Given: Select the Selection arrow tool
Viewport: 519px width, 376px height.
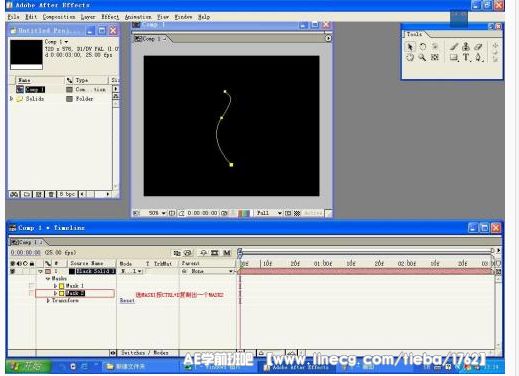Looking at the screenshot, I should (x=410, y=47).
